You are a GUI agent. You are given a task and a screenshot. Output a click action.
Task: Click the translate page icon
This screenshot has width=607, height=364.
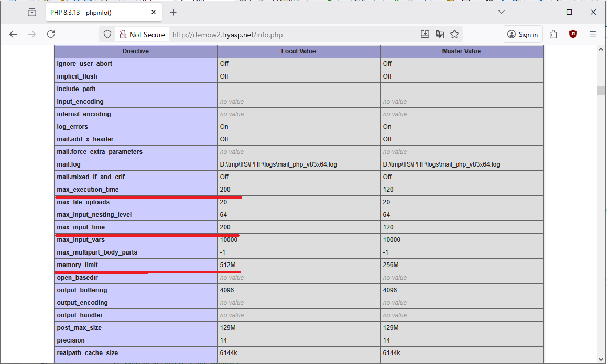coord(440,34)
